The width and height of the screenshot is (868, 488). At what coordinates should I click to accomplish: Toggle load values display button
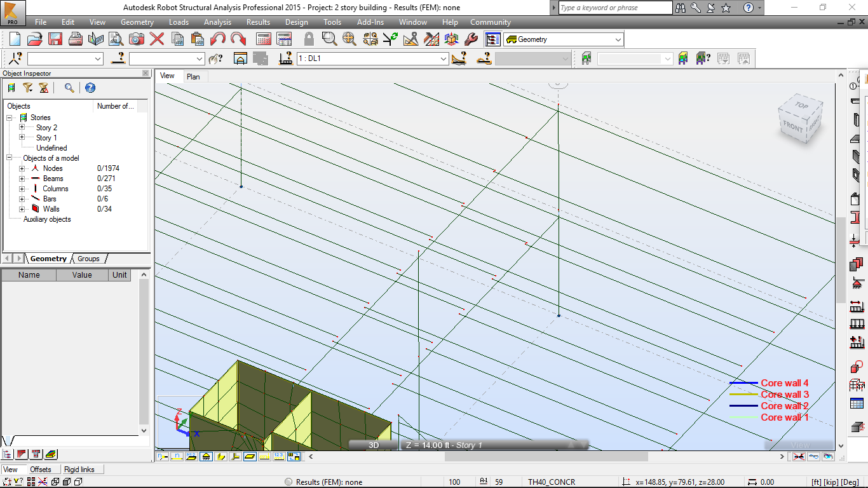coord(280,456)
